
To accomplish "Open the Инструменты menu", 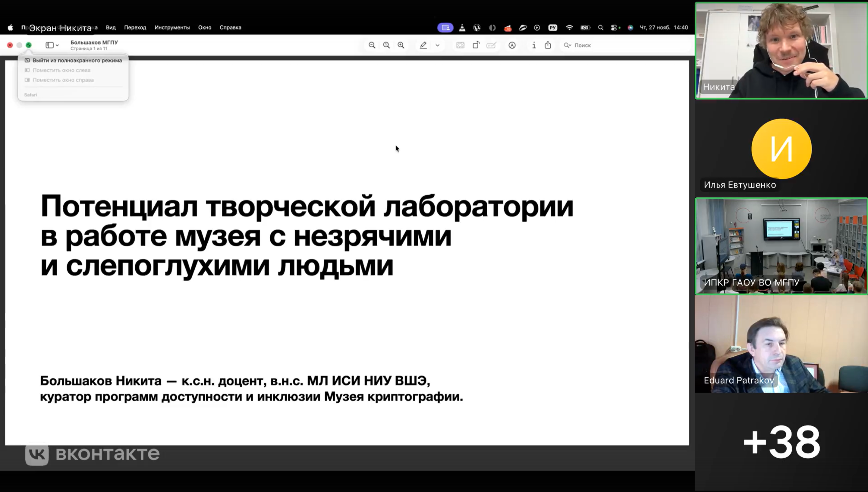I will tap(172, 28).
